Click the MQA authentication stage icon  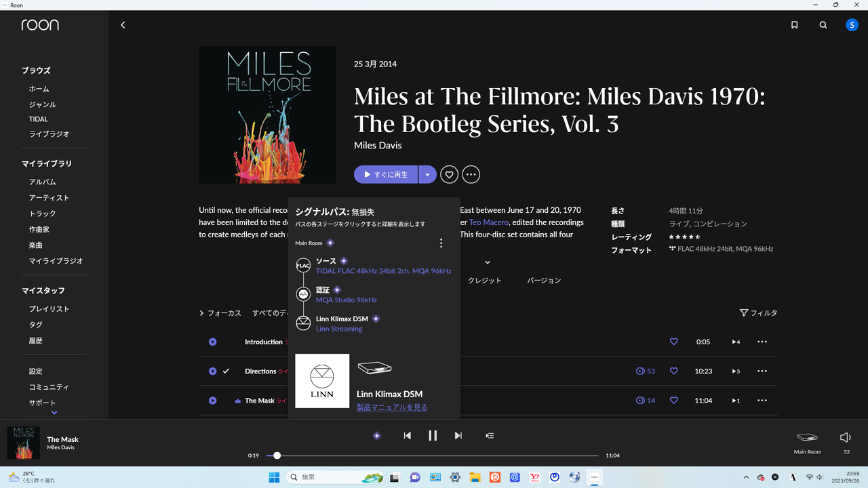click(303, 294)
